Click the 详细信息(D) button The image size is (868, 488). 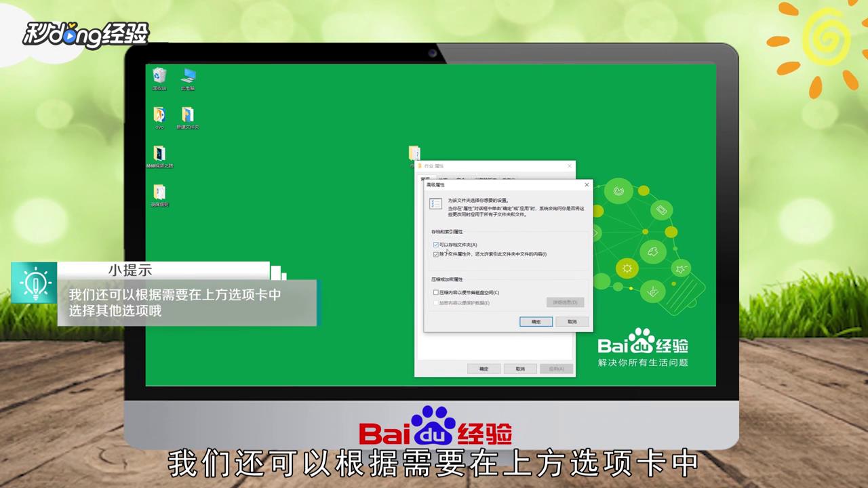tap(565, 302)
